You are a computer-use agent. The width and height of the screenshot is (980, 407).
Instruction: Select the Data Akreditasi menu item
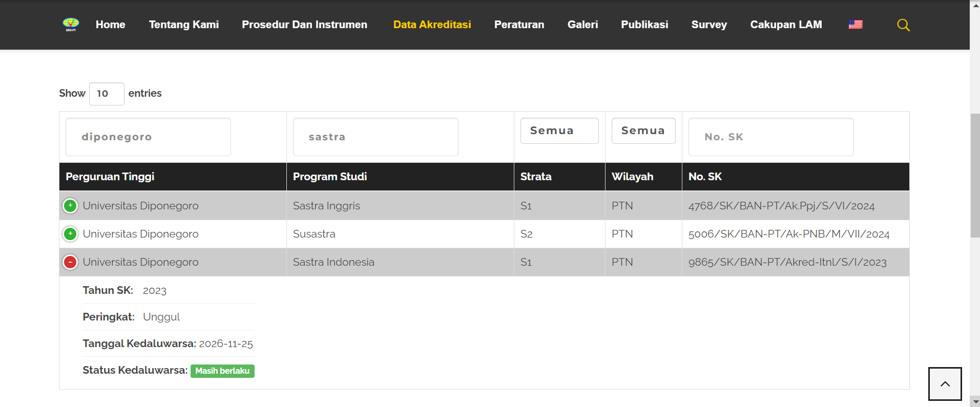432,24
